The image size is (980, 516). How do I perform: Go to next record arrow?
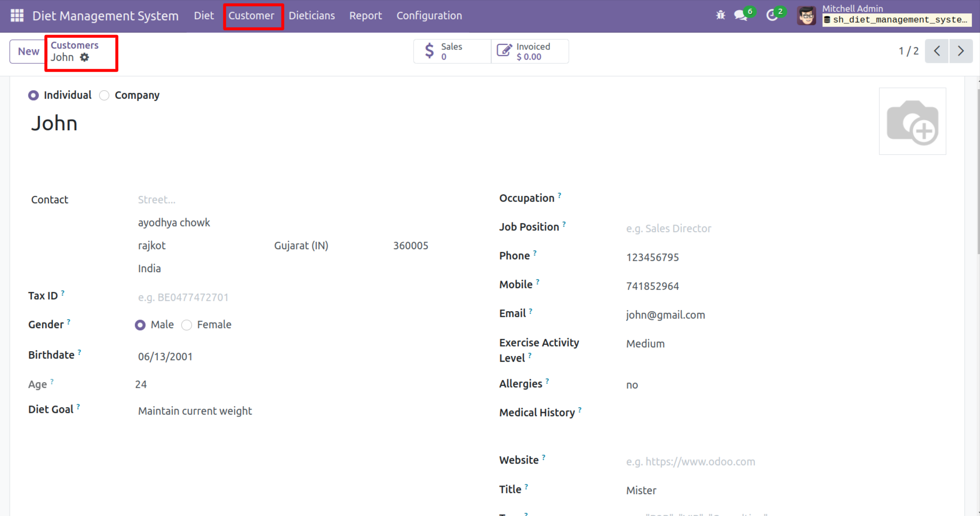point(961,51)
